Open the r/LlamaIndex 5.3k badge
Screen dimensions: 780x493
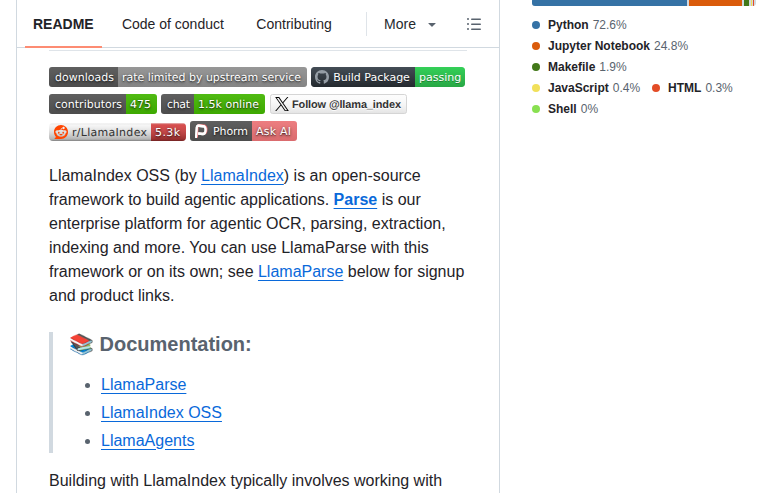(117, 131)
